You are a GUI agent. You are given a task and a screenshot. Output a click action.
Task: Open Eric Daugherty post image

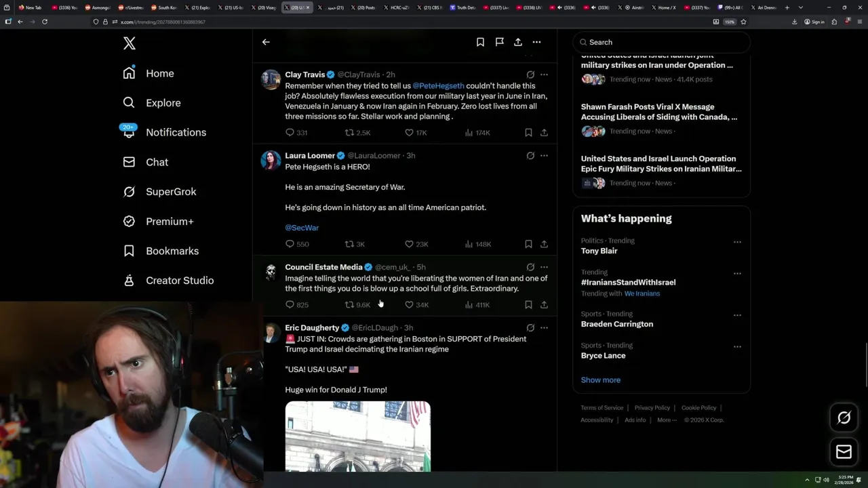357,436
